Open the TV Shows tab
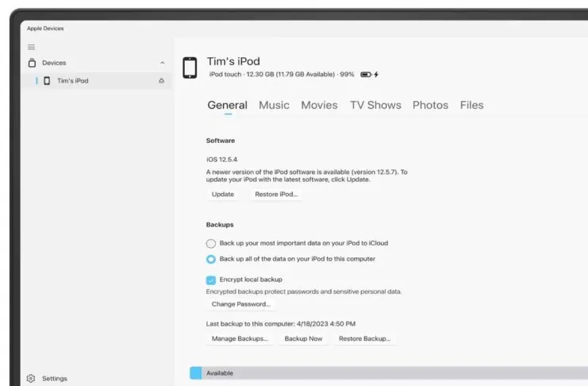Screen dimensions: 588x386 376,105
